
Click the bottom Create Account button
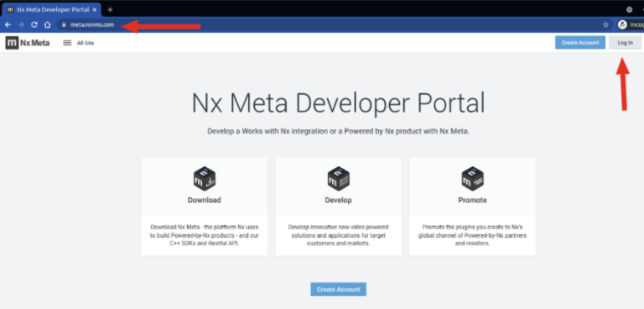[x=339, y=289]
